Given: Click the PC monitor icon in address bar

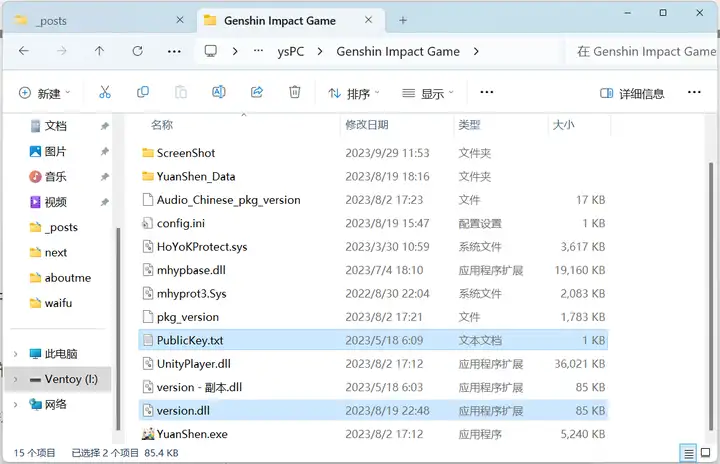Looking at the screenshot, I should pos(211,51).
